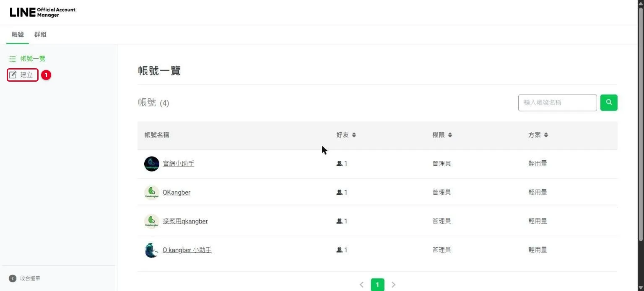Select page 1 pagination button

pos(377,285)
